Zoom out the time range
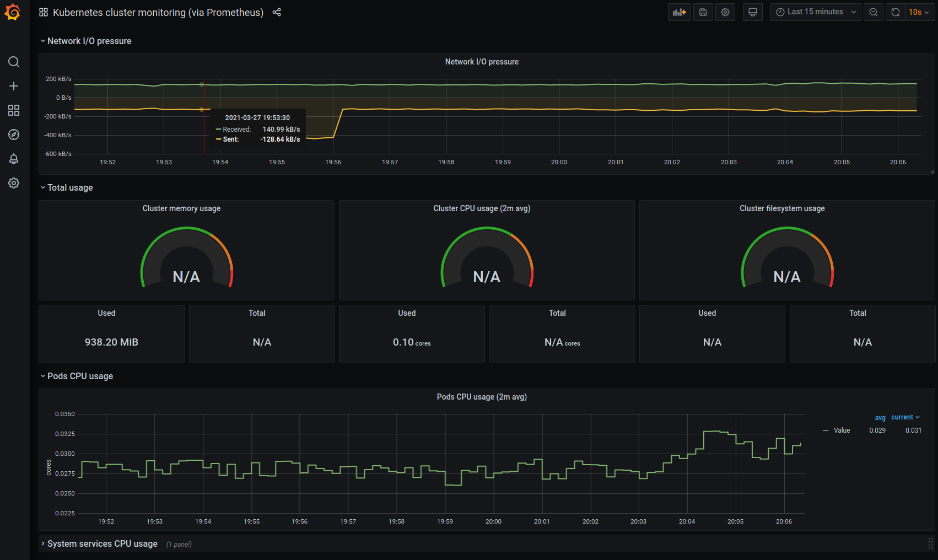 tap(874, 12)
